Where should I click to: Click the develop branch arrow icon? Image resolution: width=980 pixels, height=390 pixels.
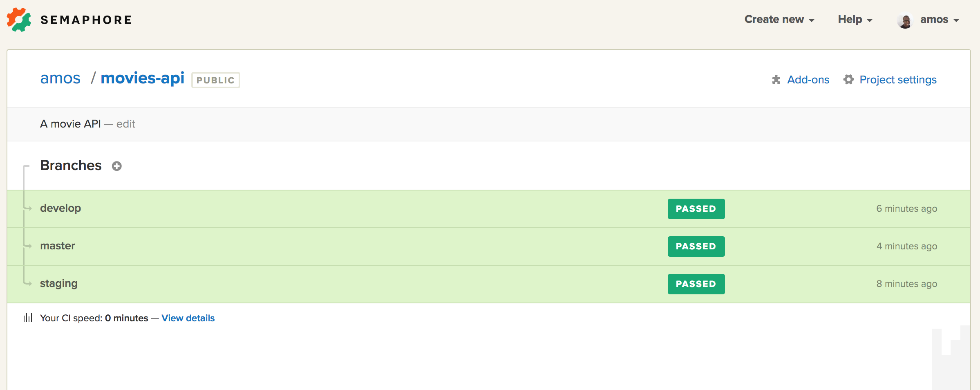tap(29, 208)
